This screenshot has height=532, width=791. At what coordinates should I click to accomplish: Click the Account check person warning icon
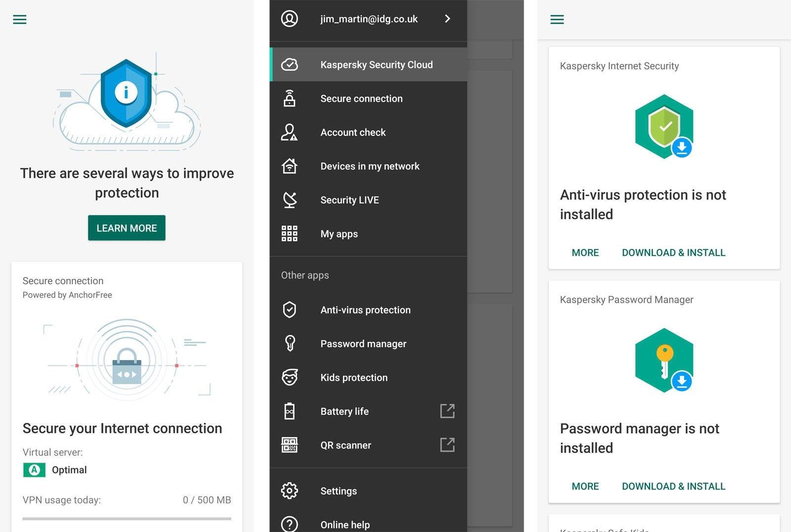(x=290, y=132)
